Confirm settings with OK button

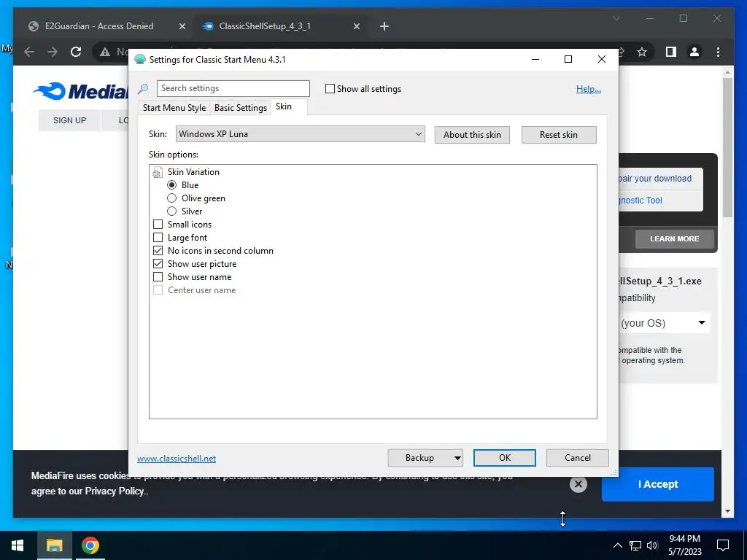(x=505, y=458)
